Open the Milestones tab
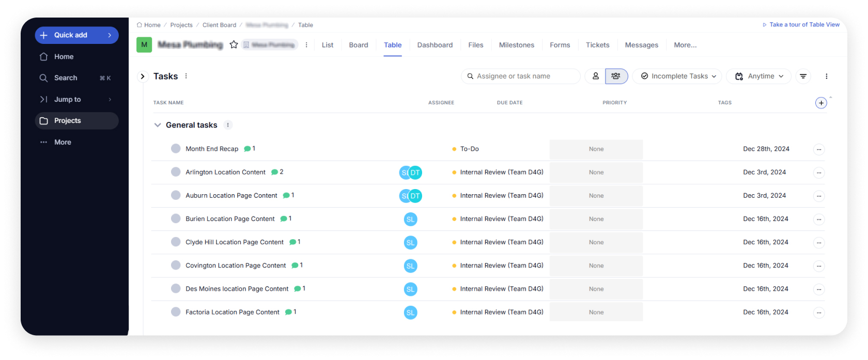The image size is (868, 360). [516, 45]
